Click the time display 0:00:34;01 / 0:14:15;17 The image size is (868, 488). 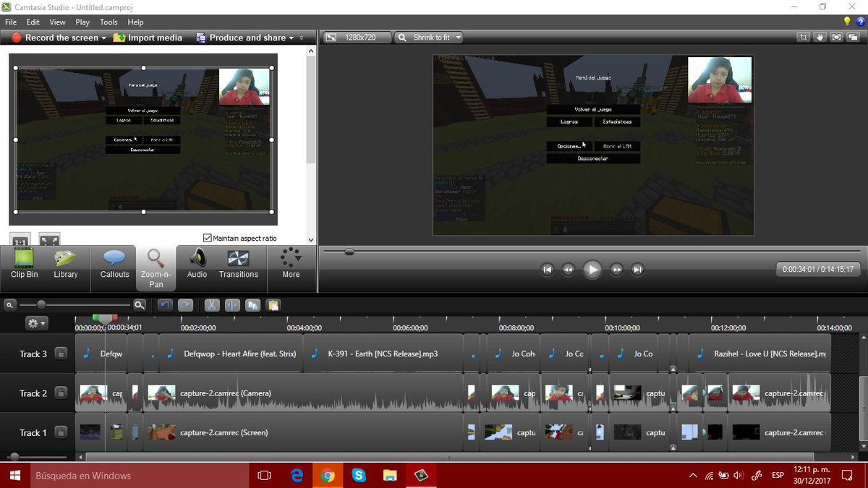817,269
